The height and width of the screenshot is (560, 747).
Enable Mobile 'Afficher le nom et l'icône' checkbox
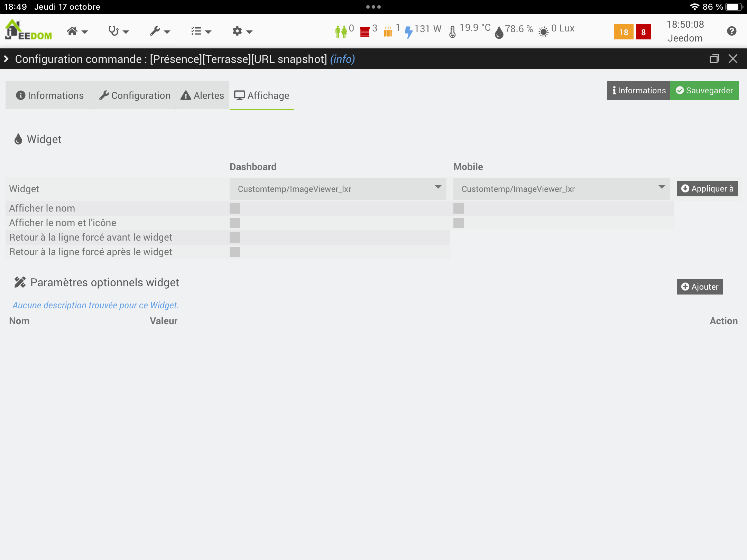coord(459,223)
